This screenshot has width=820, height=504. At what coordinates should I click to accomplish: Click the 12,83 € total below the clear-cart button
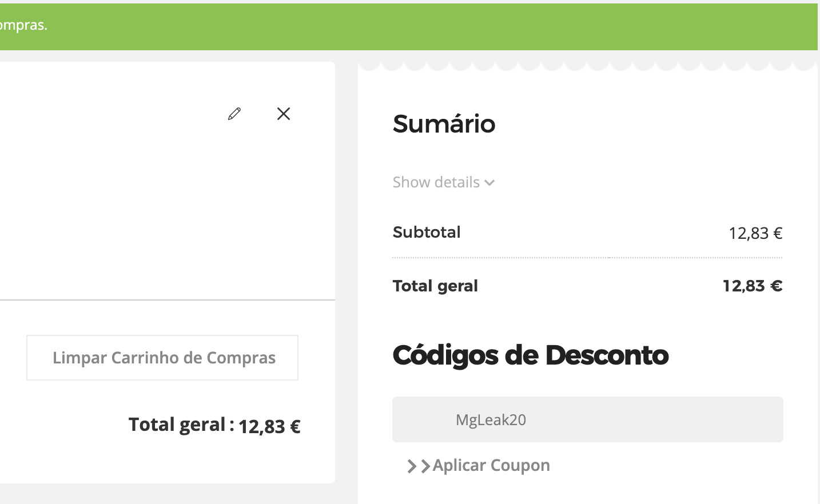coord(269,426)
